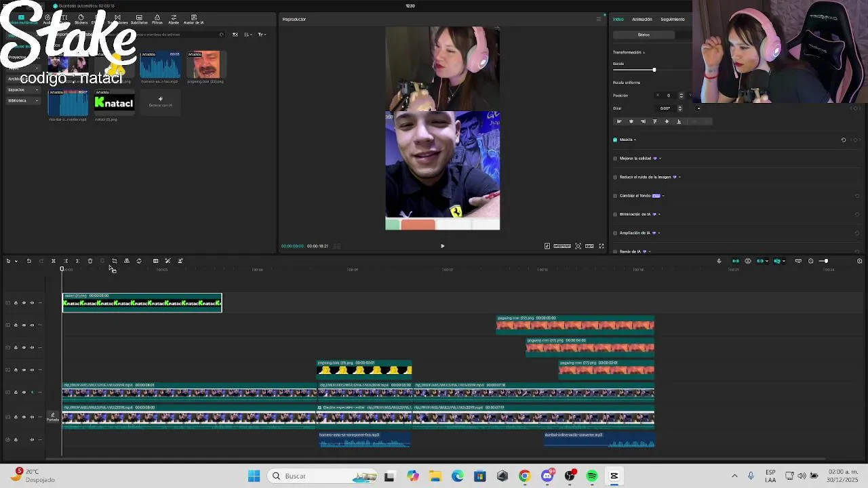The height and width of the screenshot is (488, 868).
Task: Click the split clip tool
Action: (x=53, y=261)
